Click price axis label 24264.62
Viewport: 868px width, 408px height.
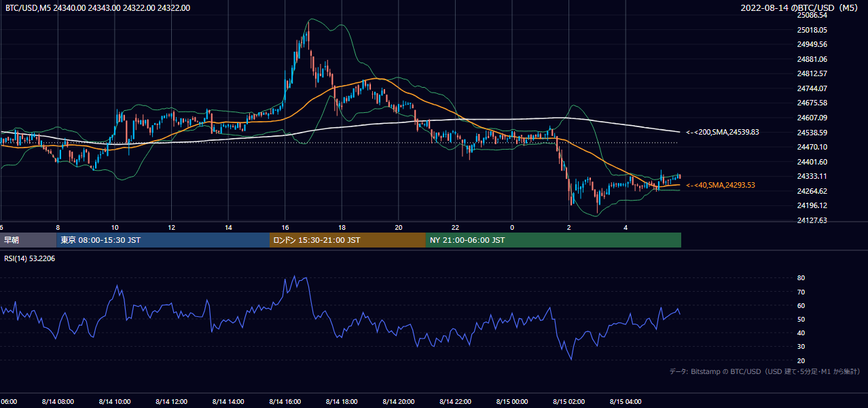click(812, 191)
